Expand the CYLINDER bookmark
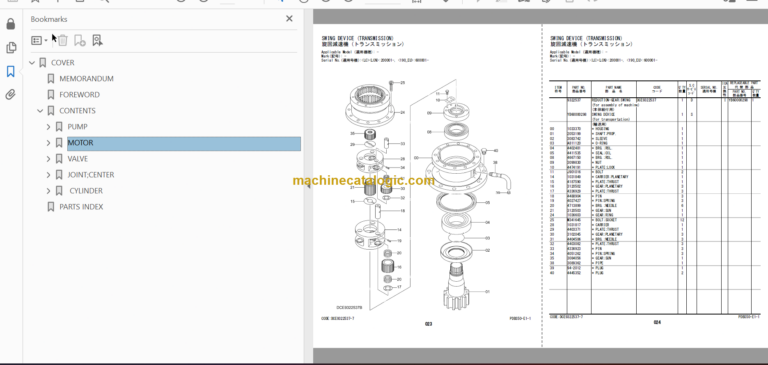Viewport: 768px width, 365px height. coord(48,191)
